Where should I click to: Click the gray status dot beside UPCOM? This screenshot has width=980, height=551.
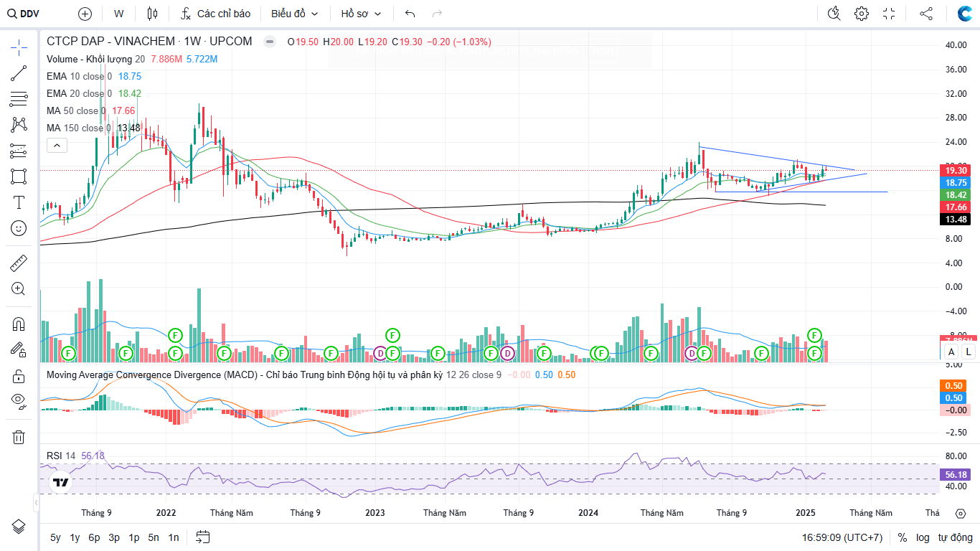(269, 42)
